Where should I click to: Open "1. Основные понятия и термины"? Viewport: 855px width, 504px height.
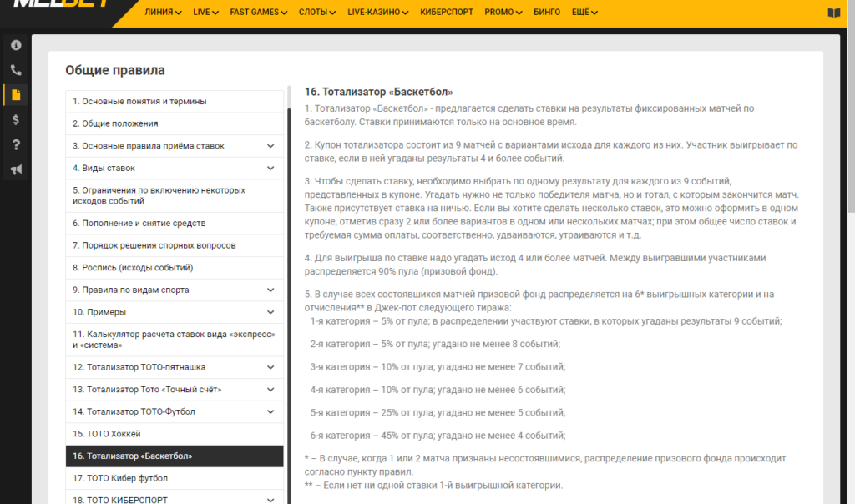[x=175, y=101]
